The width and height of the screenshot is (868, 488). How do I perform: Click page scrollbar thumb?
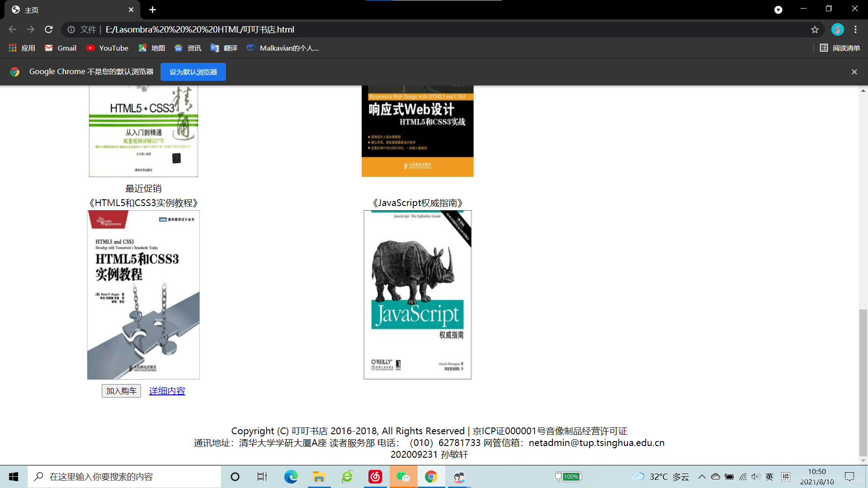863,383
